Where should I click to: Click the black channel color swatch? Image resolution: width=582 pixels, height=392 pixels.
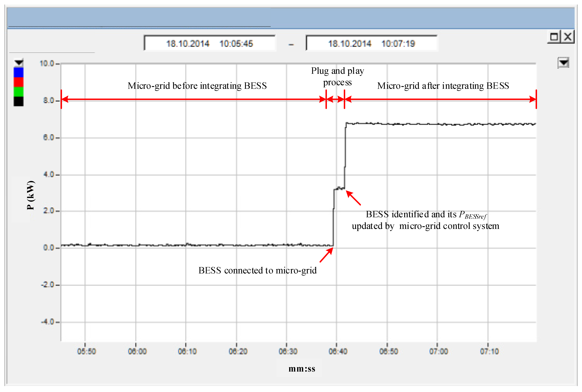coord(18,101)
